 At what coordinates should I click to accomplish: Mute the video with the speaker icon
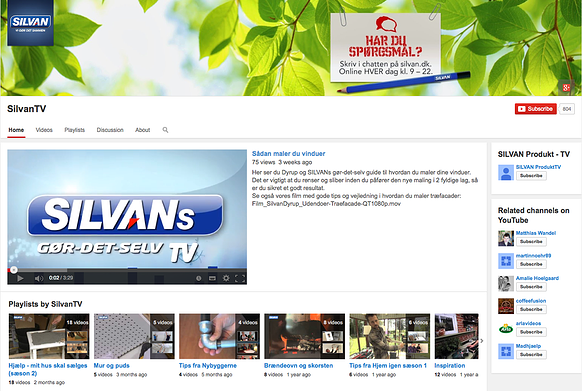tap(39, 278)
